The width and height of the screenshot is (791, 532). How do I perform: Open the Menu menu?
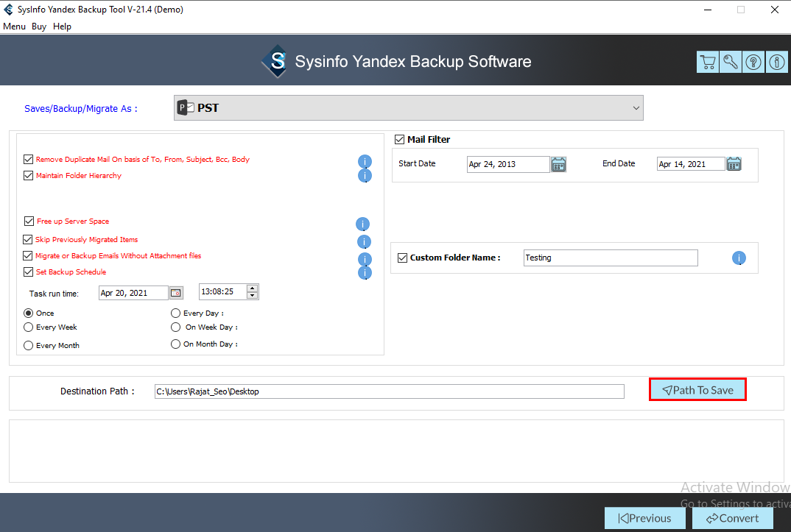coord(14,26)
